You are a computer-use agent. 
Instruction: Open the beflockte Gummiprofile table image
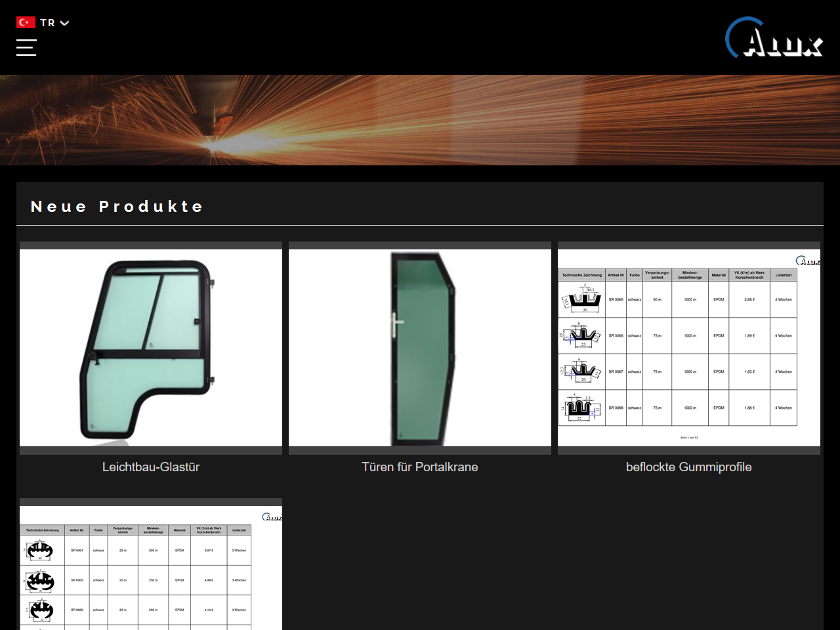click(689, 348)
